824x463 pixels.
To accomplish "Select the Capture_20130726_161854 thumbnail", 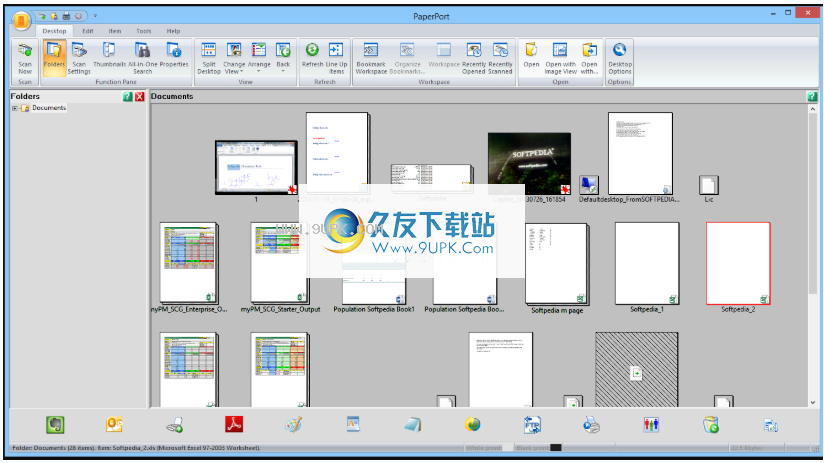I will [x=529, y=163].
